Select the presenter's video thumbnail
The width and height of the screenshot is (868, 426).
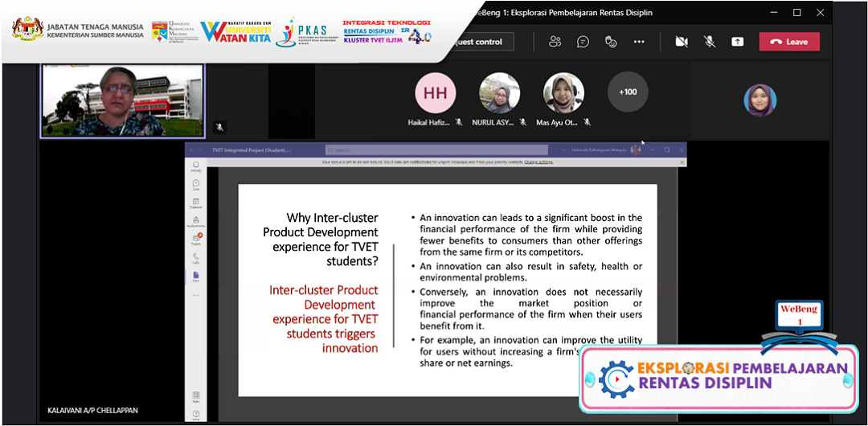click(123, 100)
